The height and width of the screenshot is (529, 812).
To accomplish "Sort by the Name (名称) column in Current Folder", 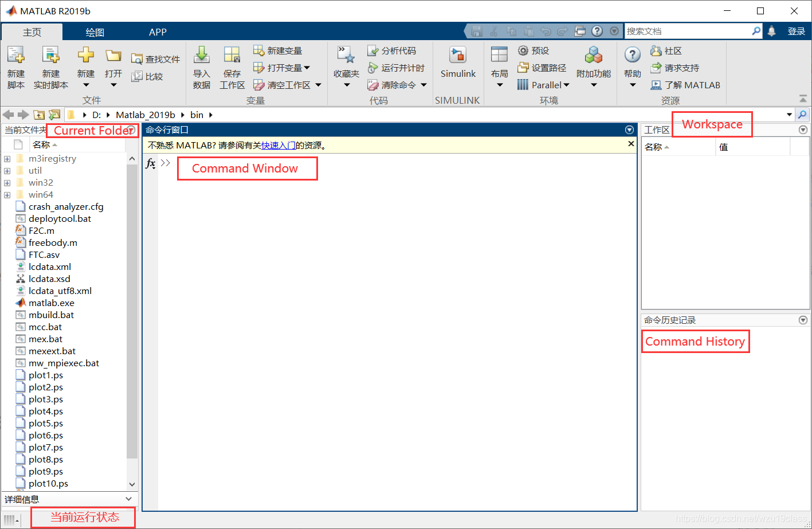I will [x=45, y=144].
